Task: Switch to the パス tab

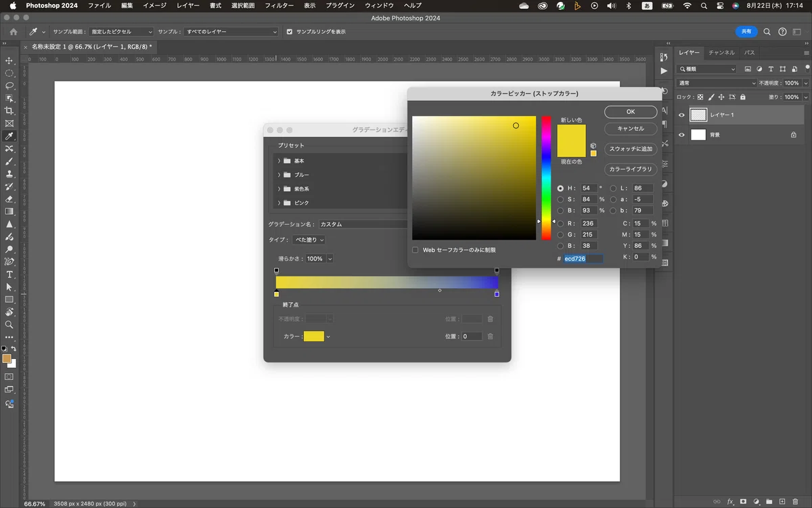Action: point(750,52)
